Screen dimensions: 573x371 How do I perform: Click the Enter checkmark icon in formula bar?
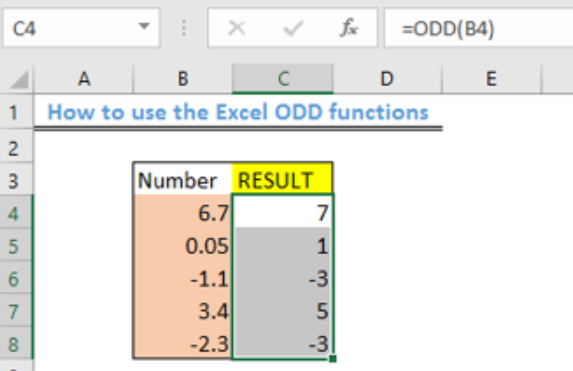click(x=293, y=28)
